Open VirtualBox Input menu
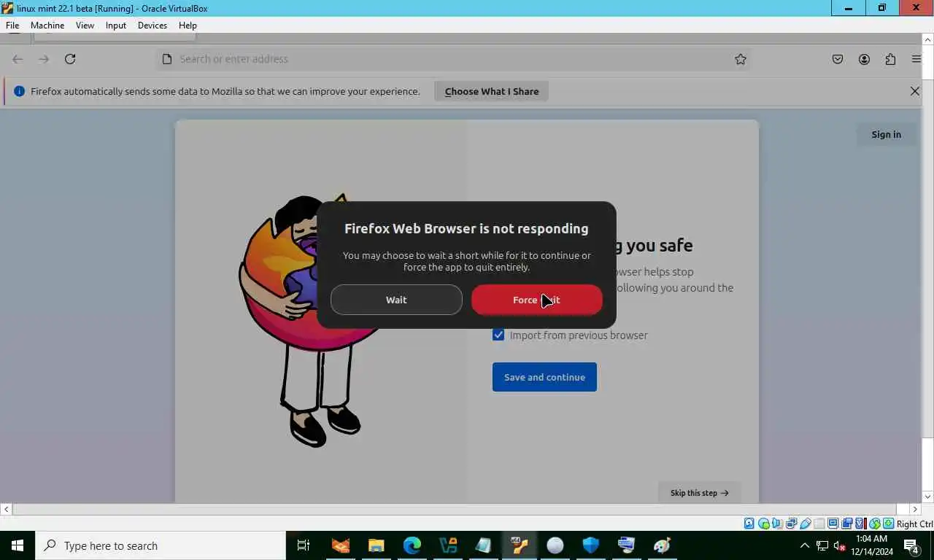Image resolution: width=934 pixels, height=560 pixels. (116, 25)
